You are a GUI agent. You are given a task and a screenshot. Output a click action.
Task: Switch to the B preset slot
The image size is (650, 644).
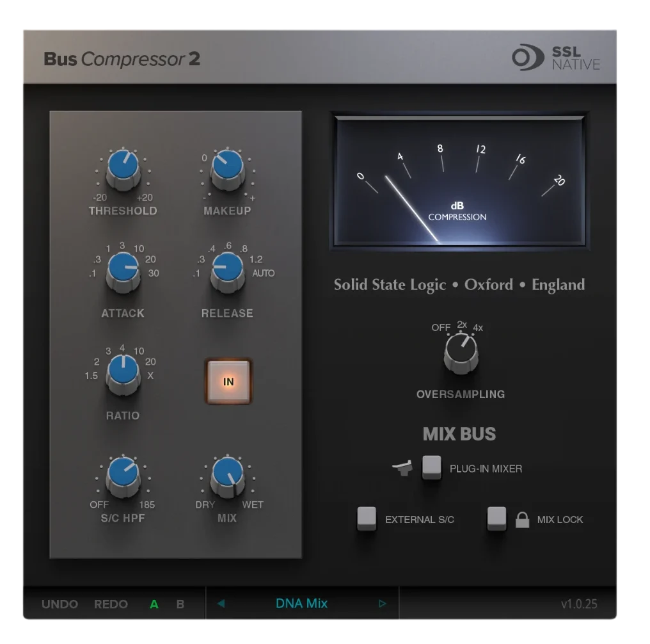(180, 604)
